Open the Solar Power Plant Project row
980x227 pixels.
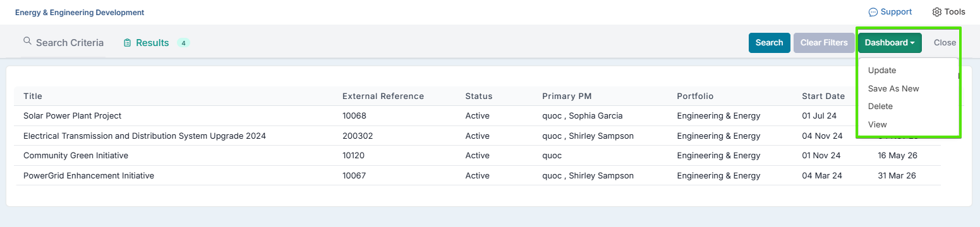[477, 116]
